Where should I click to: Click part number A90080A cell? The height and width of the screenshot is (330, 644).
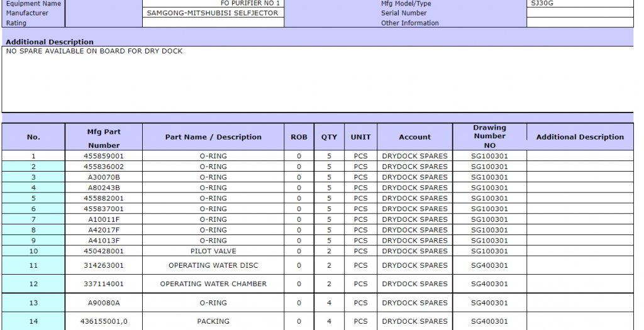104,303
